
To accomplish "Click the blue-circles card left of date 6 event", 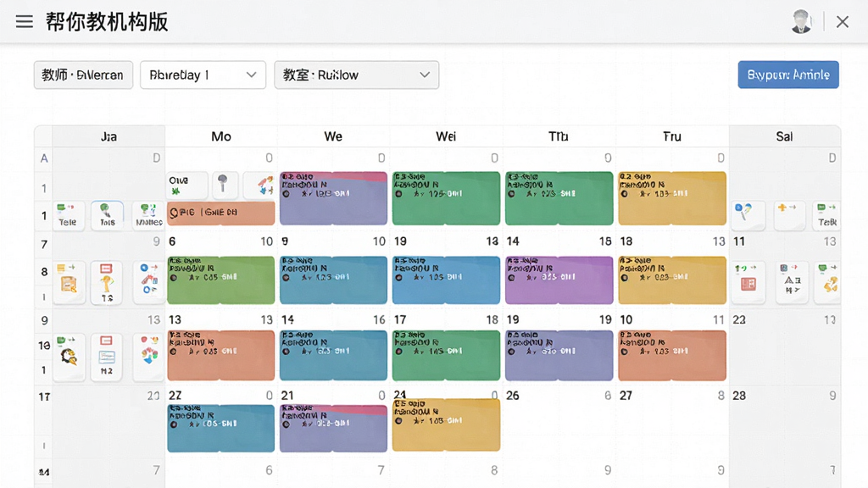I will (x=148, y=282).
